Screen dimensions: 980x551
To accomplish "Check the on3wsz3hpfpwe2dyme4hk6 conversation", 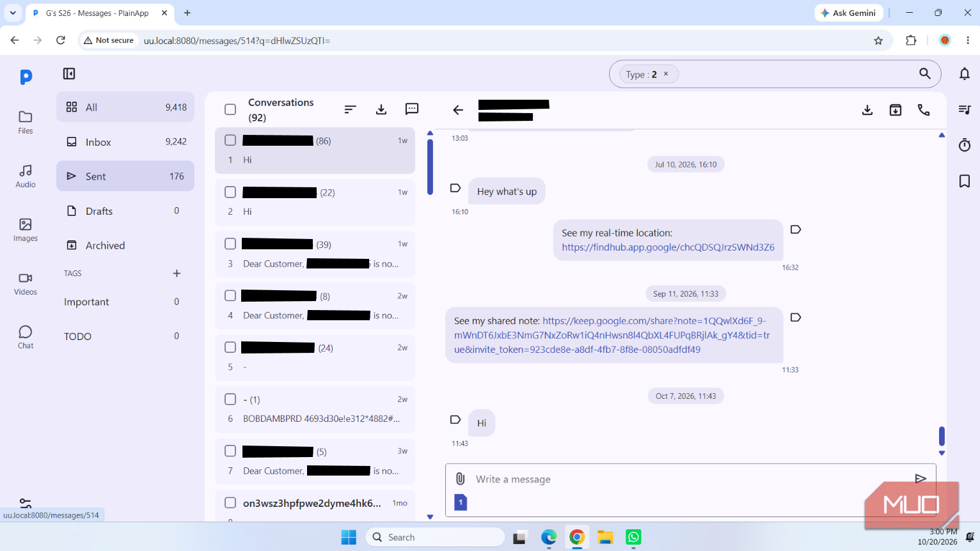I will 230,502.
